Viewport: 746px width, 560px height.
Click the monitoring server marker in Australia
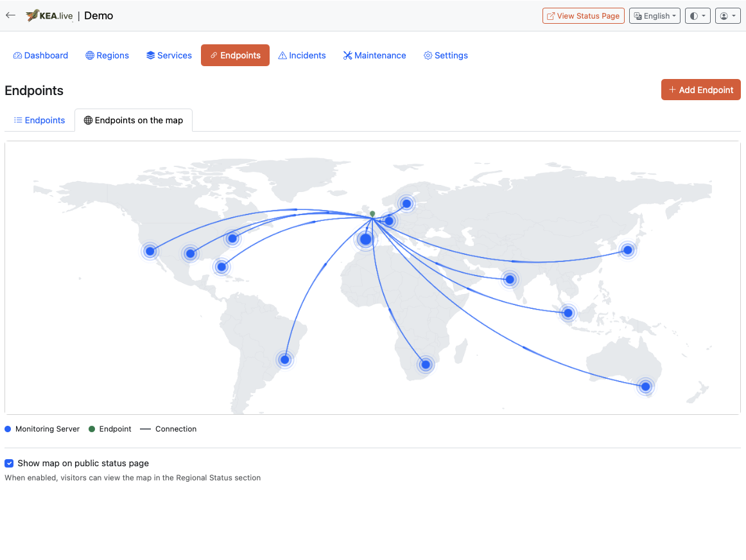pos(645,387)
